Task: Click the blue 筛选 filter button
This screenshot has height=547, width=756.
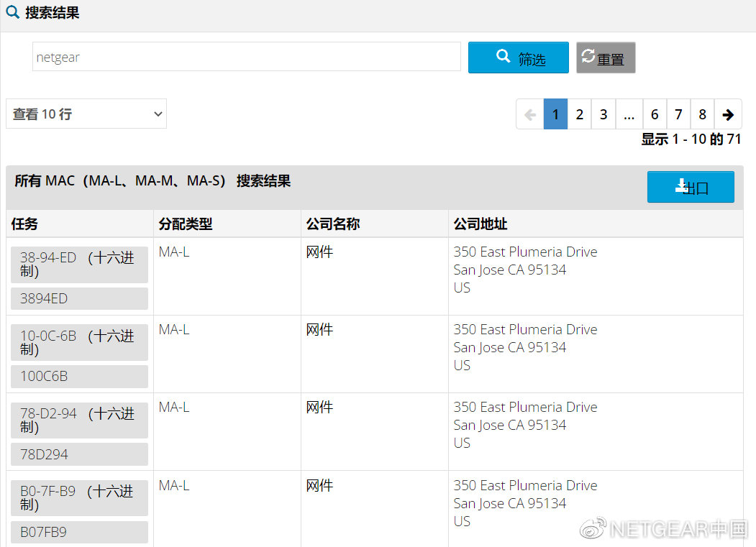Action: [518, 58]
